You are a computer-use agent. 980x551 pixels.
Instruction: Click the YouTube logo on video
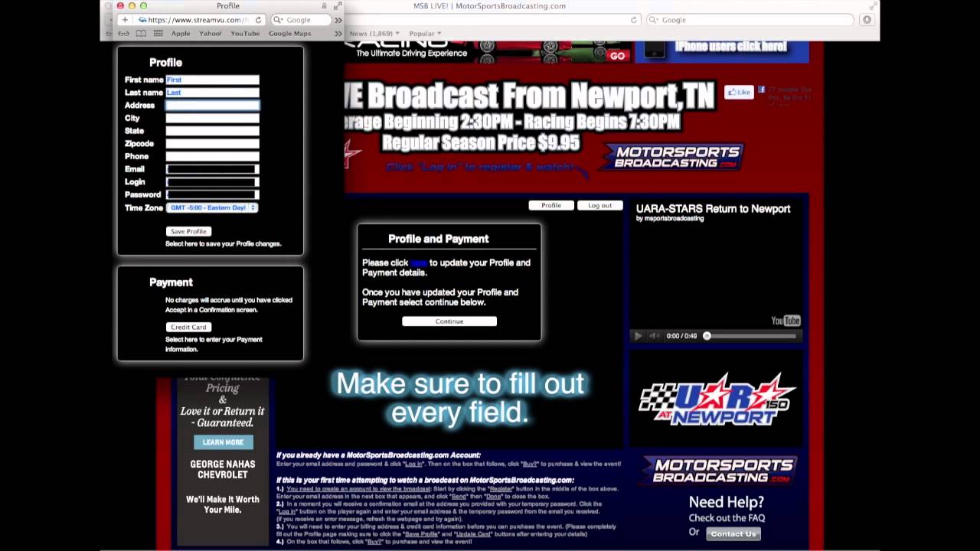coord(786,321)
